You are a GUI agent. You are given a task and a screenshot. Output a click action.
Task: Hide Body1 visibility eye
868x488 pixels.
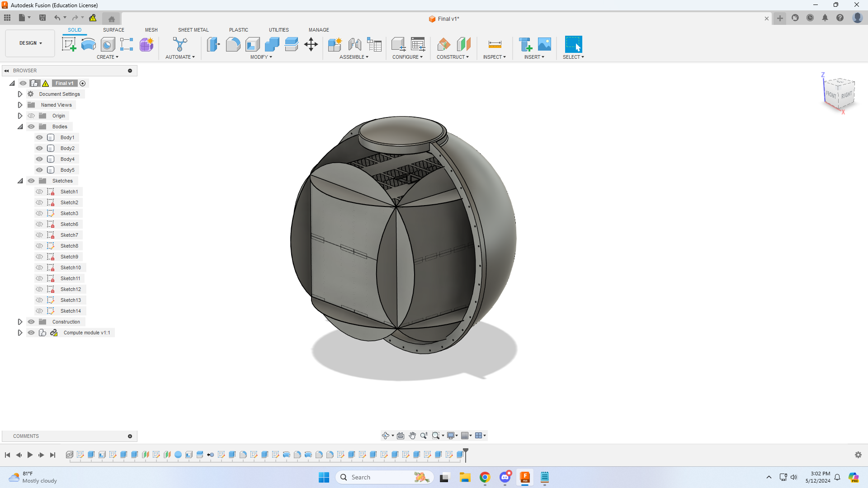[x=39, y=137]
